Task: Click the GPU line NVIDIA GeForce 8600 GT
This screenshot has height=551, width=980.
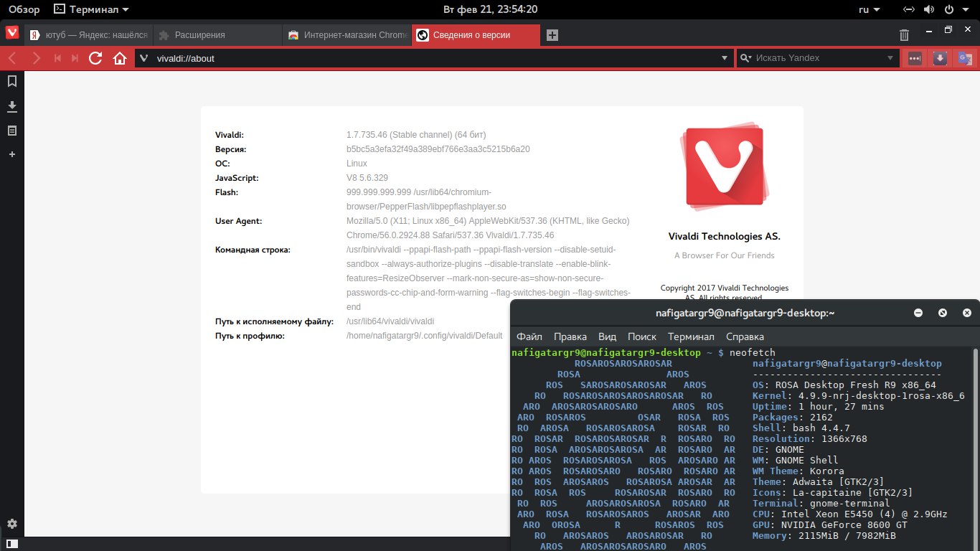Action: (830, 525)
